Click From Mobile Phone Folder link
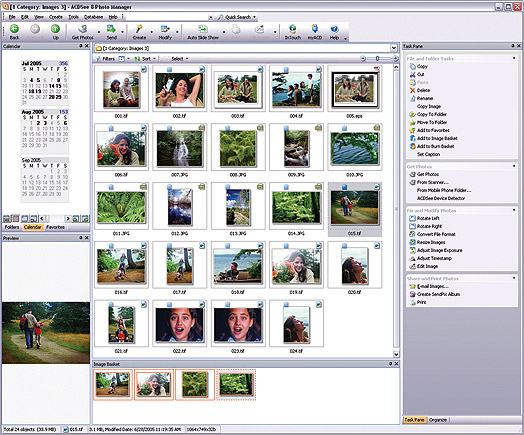This screenshot has height=435, width=524. 444,190
